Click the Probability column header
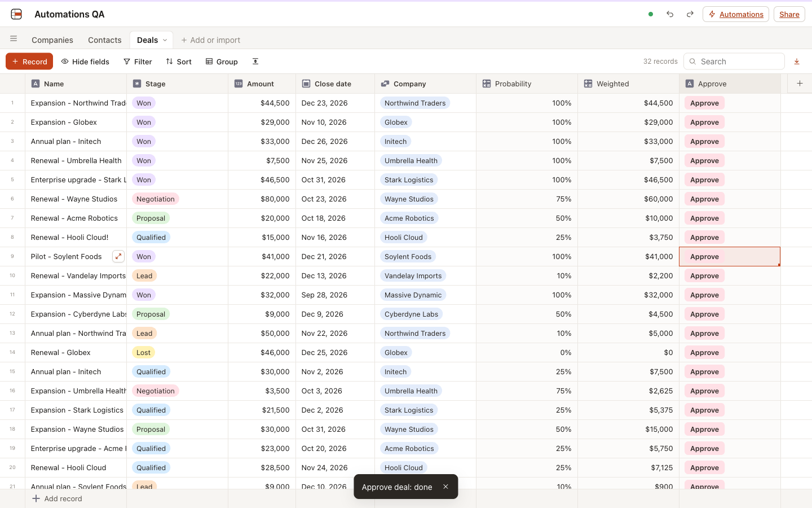The width and height of the screenshot is (812, 508). point(527,84)
